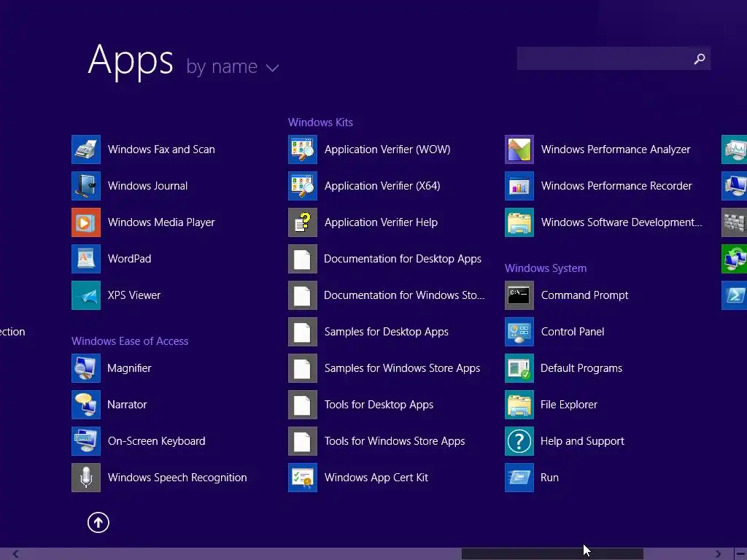The image size is (747, 560).
Task: Select Windows Ease of Access group header
Action: click(130, 341)
